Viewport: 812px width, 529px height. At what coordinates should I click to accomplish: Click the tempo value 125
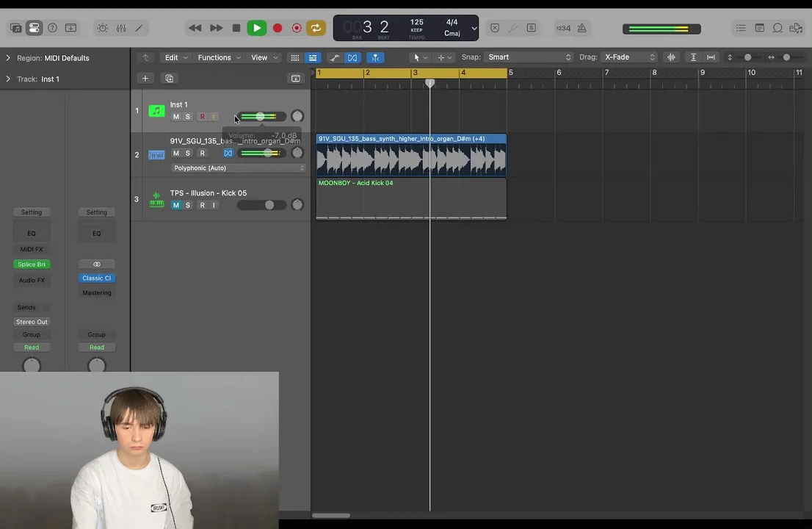(417, 22)
